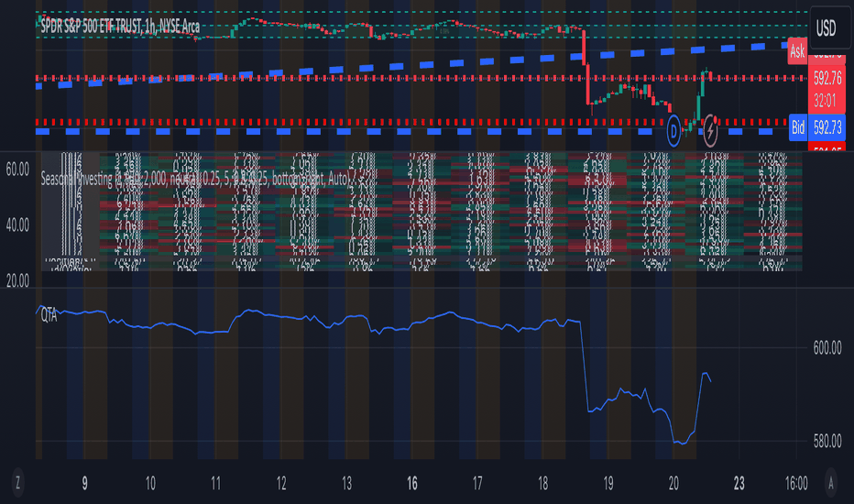Select the 592.76 last price label

pos(827,79)
